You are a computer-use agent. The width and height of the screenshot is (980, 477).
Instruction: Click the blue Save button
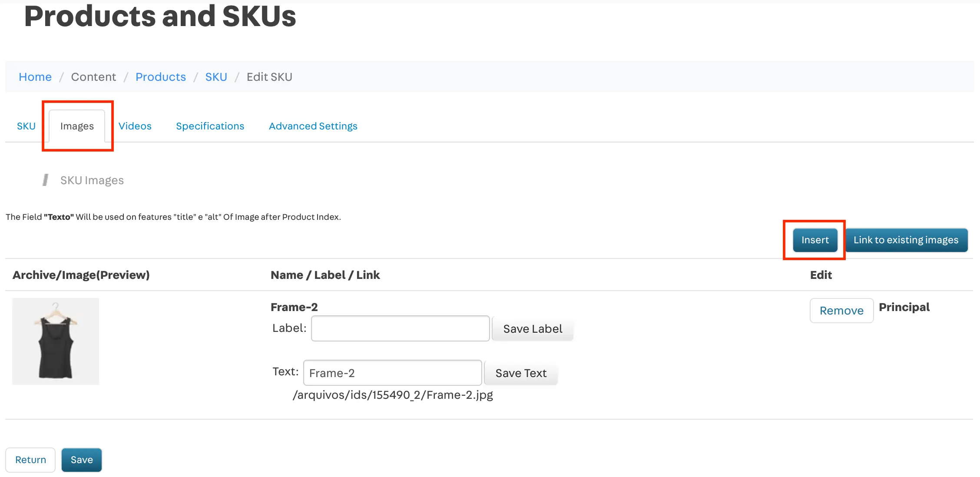click(x=82, y=460)
